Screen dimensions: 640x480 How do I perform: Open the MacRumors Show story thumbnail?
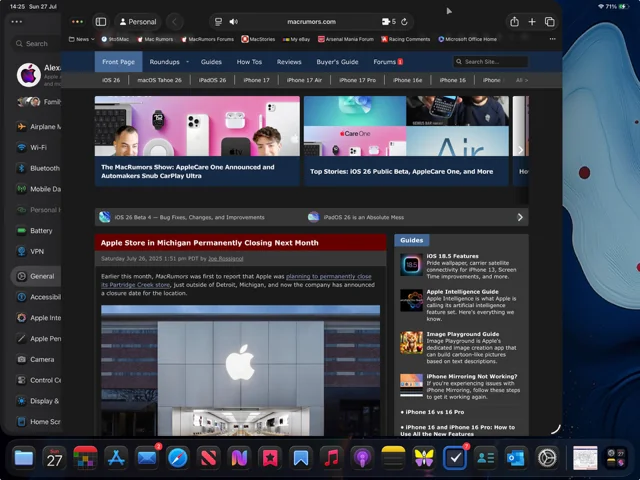click(x=197, y=126)
